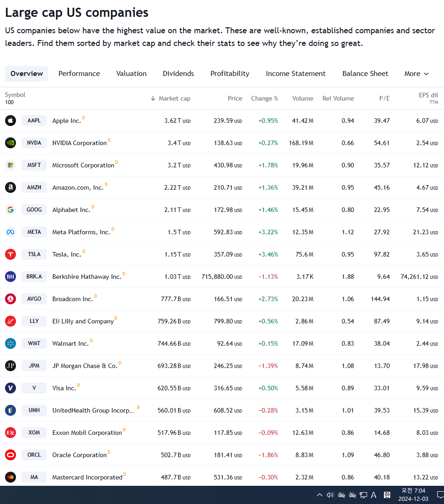The image size is (444, 504).
Task: Click the Oracle logo icon
Action: click(x=10, y=455)
